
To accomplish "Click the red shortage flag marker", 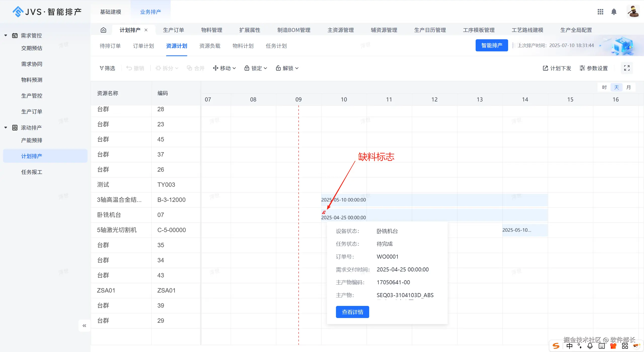I will (x=324, y=212).
